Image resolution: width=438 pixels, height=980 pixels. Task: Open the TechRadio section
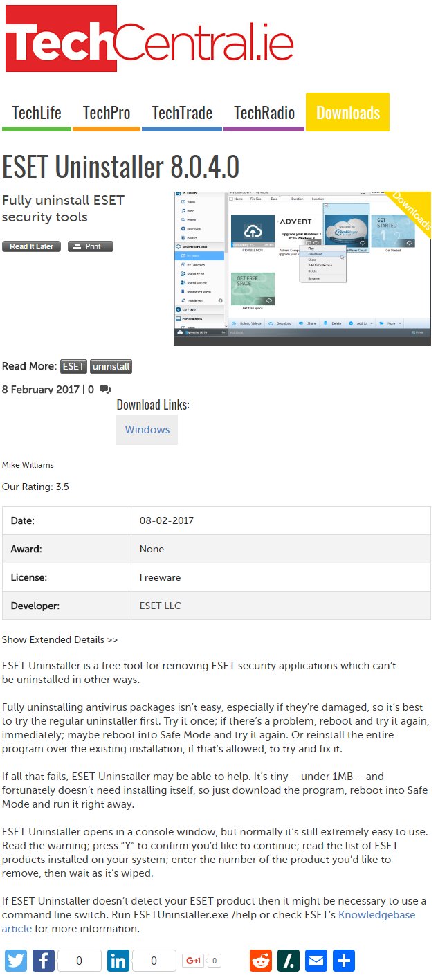coord(264,113)
